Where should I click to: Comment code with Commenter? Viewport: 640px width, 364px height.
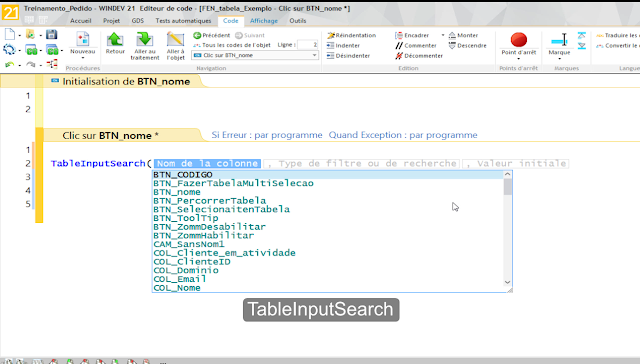416,46
